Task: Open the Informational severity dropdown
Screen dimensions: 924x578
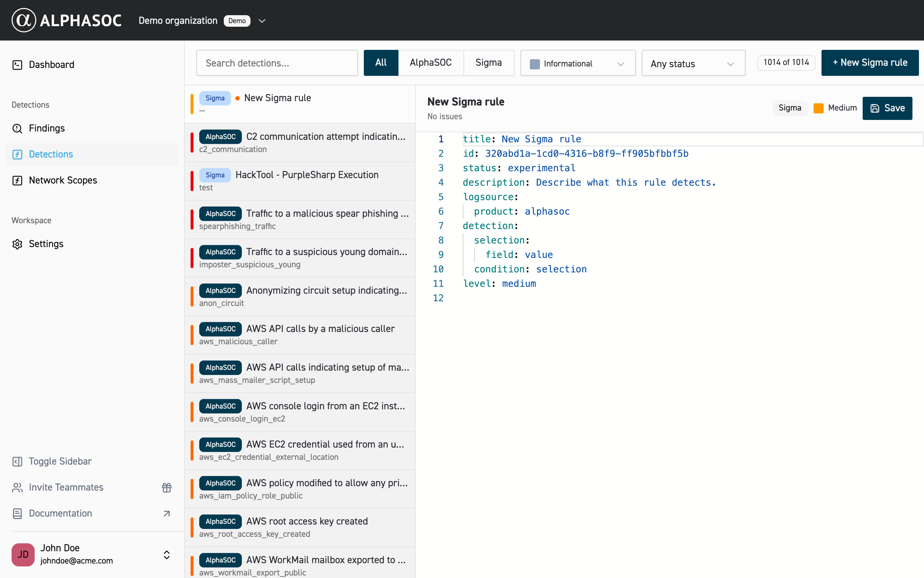Action: click(x=578, y=63)
